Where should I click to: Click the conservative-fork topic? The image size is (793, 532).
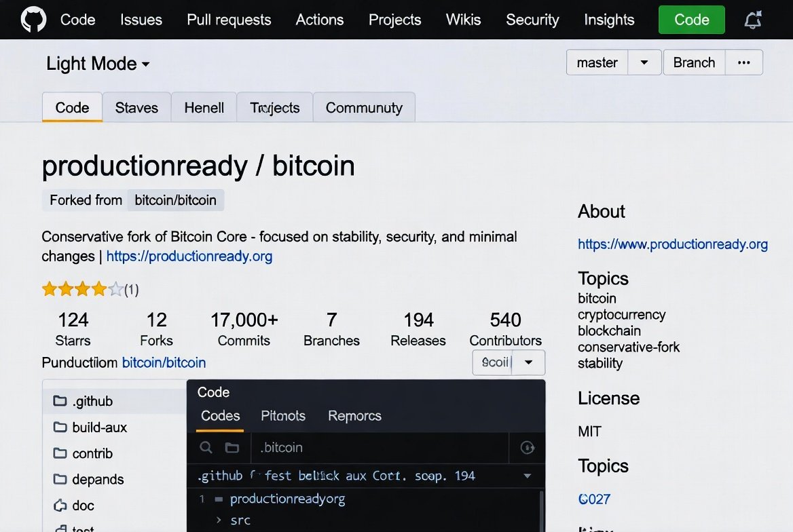[x=629, y=347]
